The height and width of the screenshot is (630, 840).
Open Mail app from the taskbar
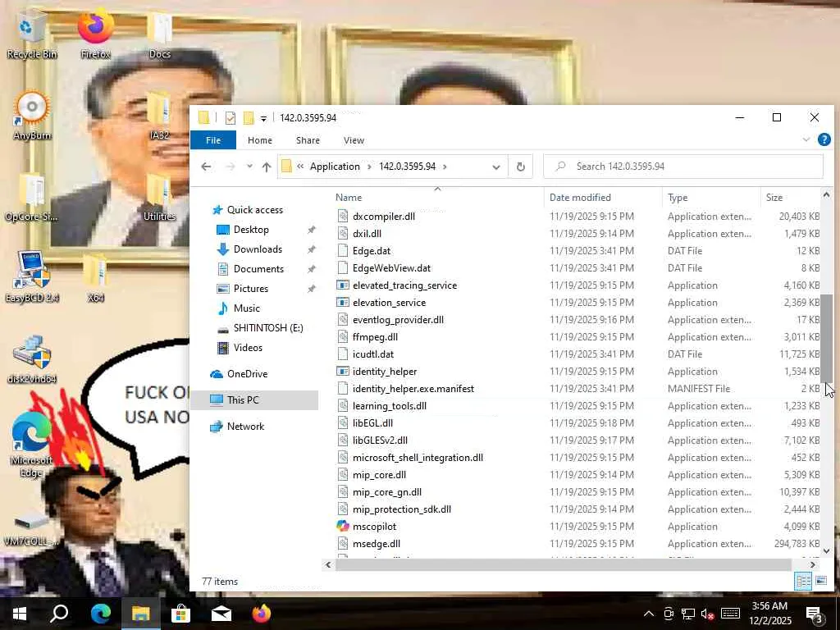tap(221, 614)
